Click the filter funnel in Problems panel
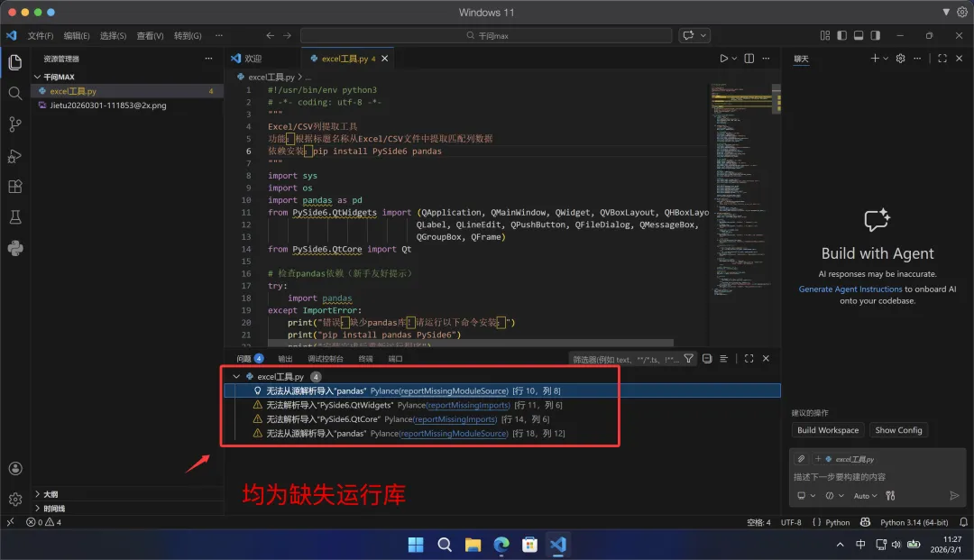 688,358
